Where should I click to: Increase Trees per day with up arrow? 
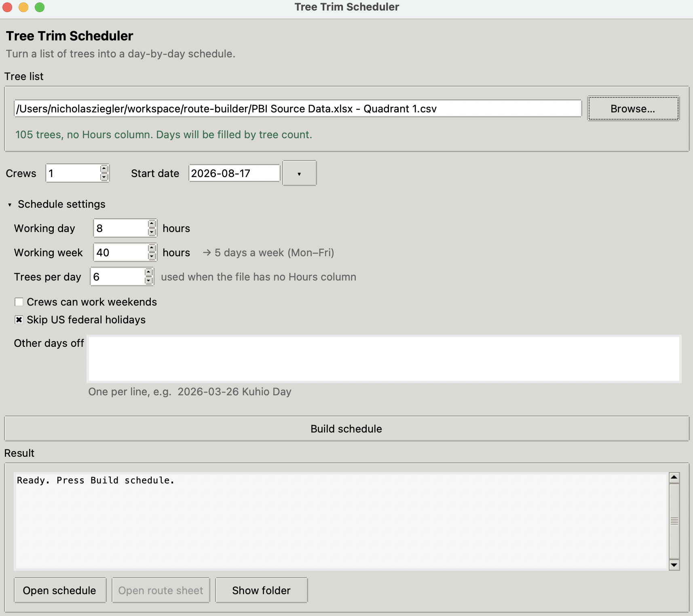pos(149,272)
